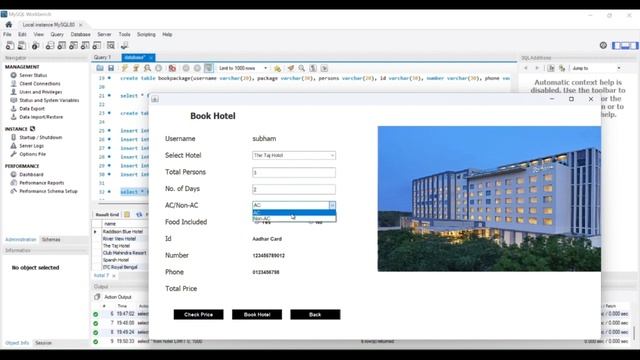Open the File menu

point(7,35)
